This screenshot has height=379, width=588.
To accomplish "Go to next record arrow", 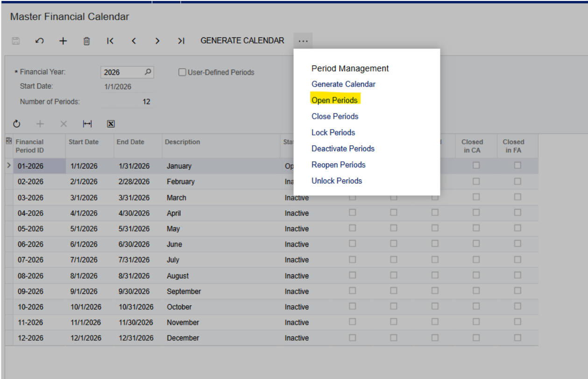I will click(157, 41).
